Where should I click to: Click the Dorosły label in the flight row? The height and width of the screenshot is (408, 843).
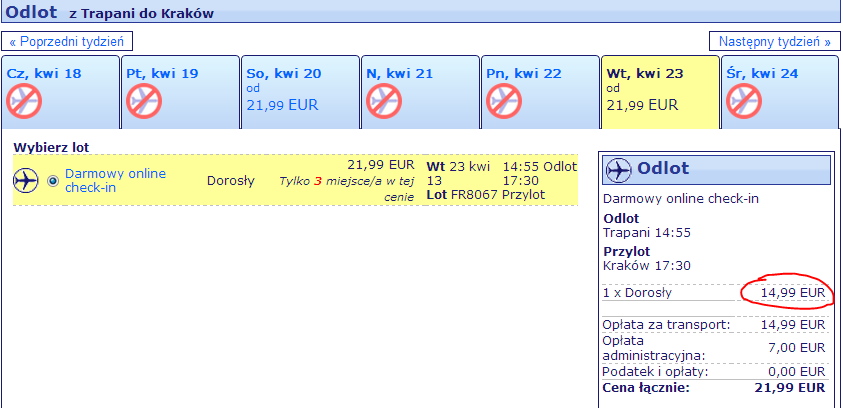(x=231, y=181)
